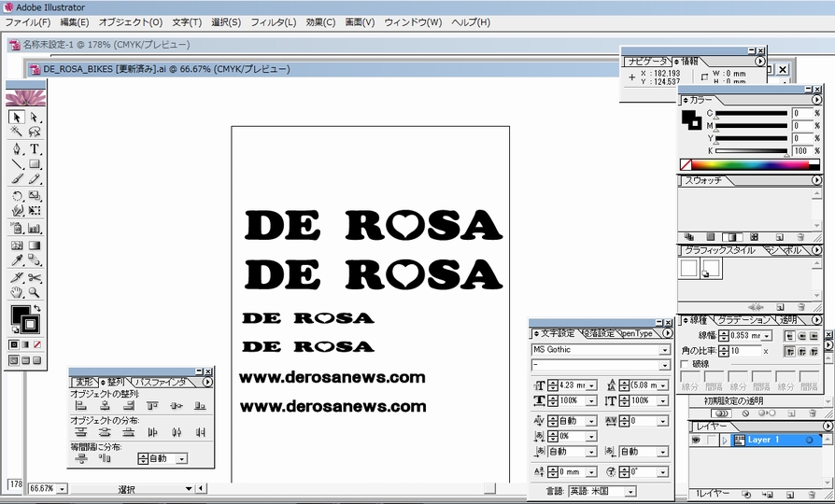Enable the dashed line (破線) checkbox
835x504 pixels.
click(686, 364)
